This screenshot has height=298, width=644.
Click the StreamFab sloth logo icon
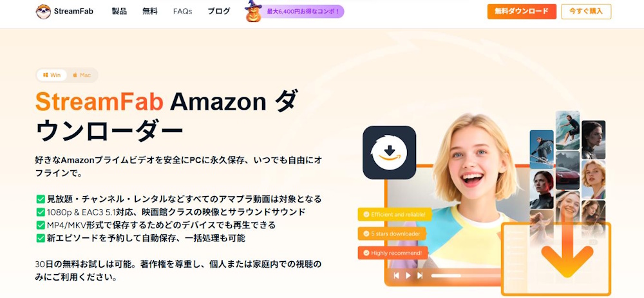(43, 12)
